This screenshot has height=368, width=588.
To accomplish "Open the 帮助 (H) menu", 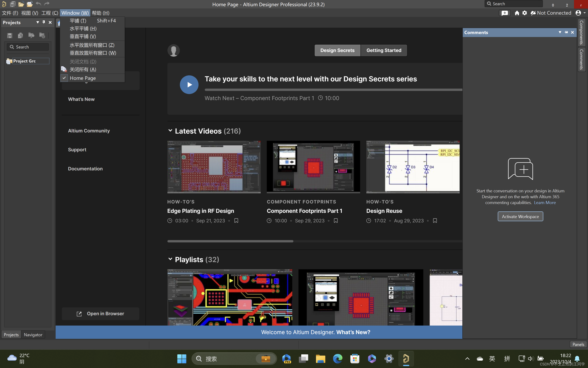I will click(101, 13).
